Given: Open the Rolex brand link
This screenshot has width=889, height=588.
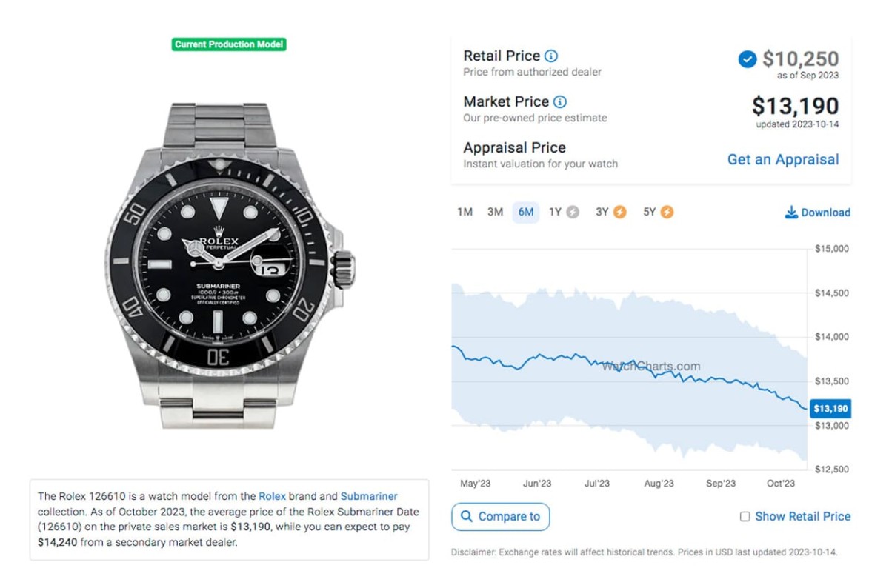Looking at the screenshot, I should click(272, 496).
